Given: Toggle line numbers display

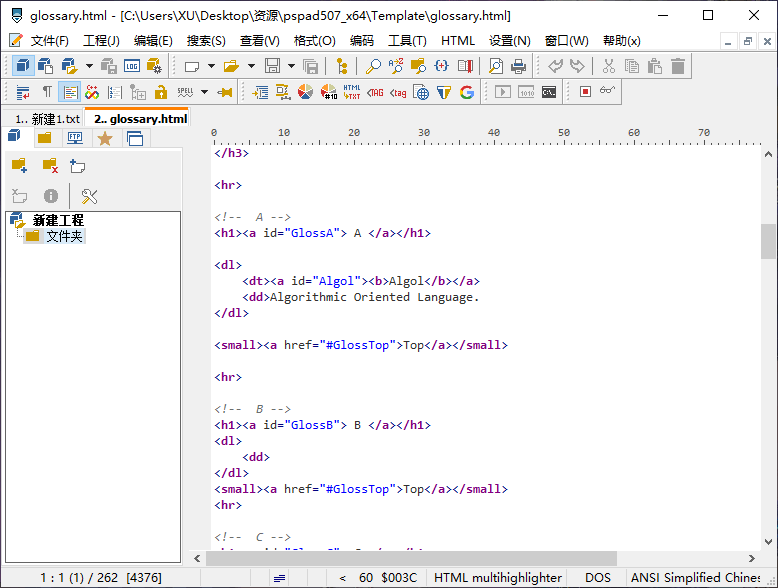Looking at the screenshot, I should (x=115, y=92).
